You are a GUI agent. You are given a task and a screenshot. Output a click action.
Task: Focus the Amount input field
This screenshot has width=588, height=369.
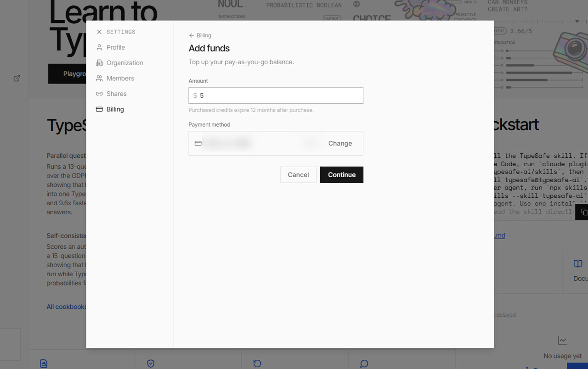pos(276,95)
